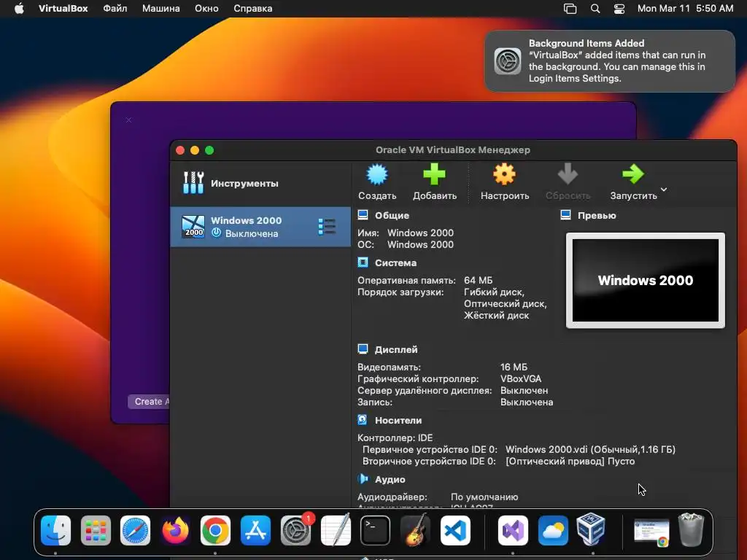
Task: Open the Общие section header link
Action: [392, 215]
